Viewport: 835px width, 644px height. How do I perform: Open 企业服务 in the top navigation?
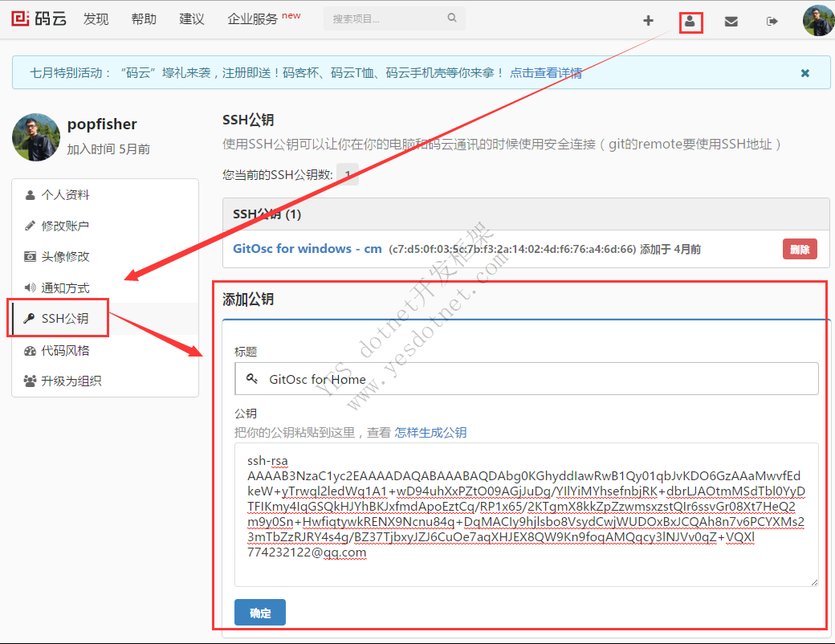253,19
